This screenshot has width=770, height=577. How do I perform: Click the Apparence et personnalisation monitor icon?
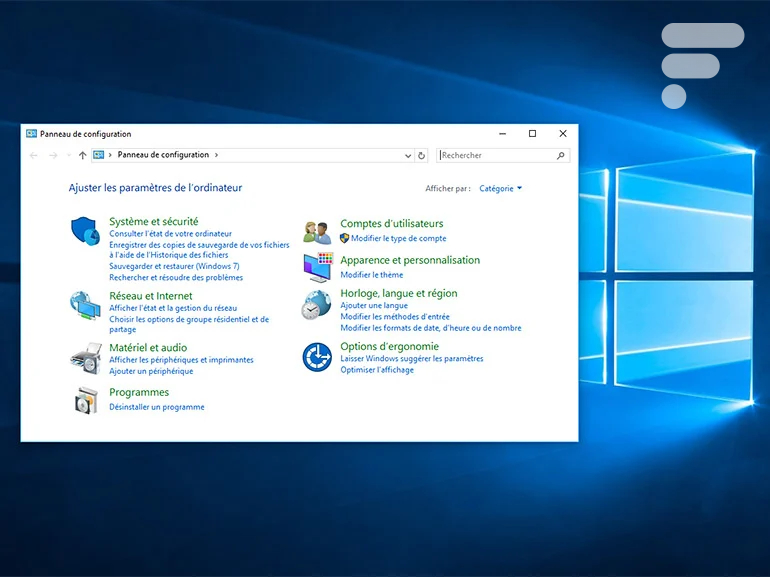(317, 268)
